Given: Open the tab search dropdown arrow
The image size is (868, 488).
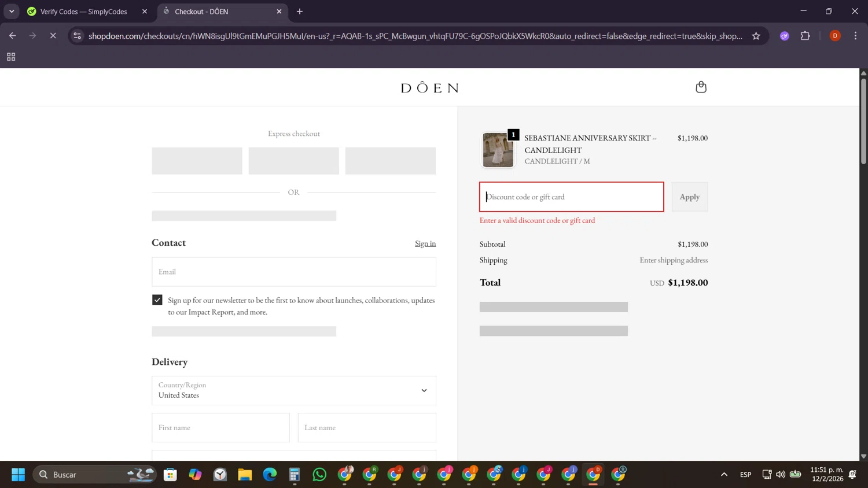Looking at the screenshot, I should [x=12, y=12].
